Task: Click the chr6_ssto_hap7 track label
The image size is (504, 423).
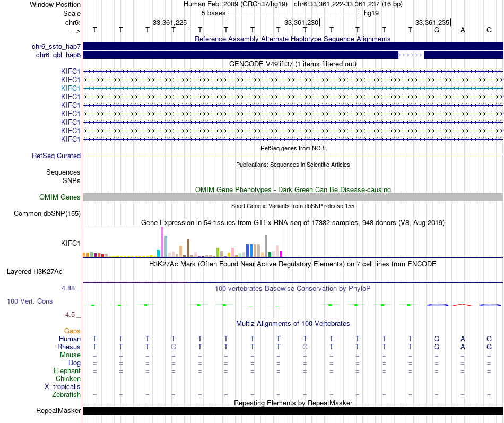Action: pyautogui.click(x=56, y=46)
